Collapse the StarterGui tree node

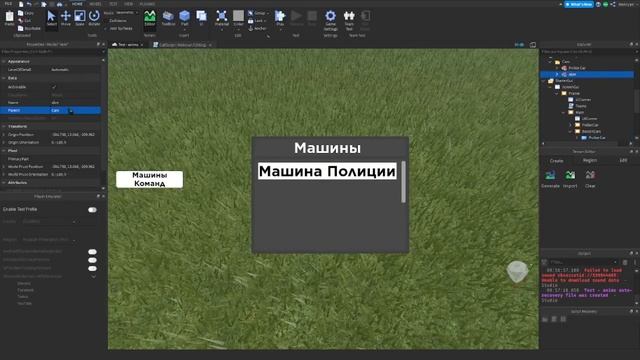(544, 81)
